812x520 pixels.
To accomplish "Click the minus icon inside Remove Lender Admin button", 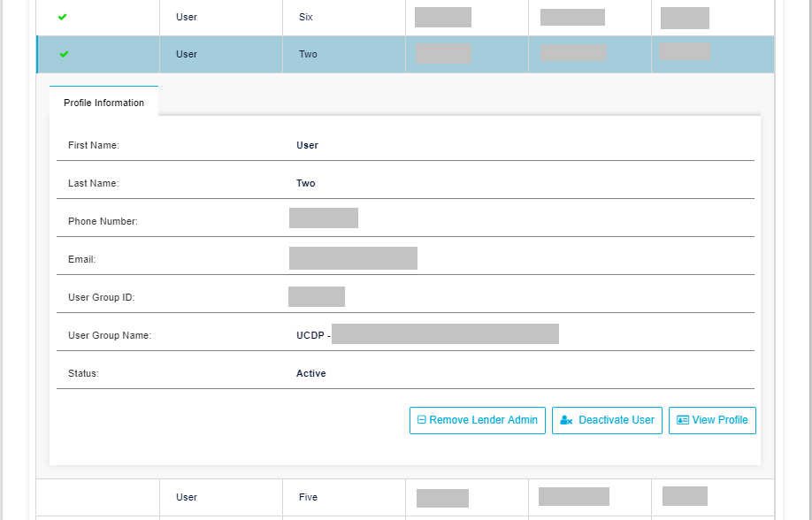I will [420, 420].
